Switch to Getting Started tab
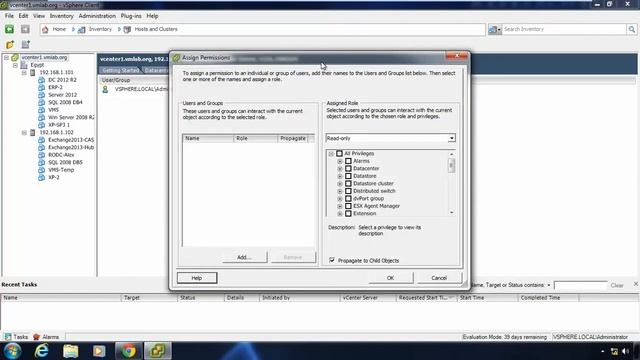Image resolution: width=640 pixels, height=360 pixels. coord(120,70)
